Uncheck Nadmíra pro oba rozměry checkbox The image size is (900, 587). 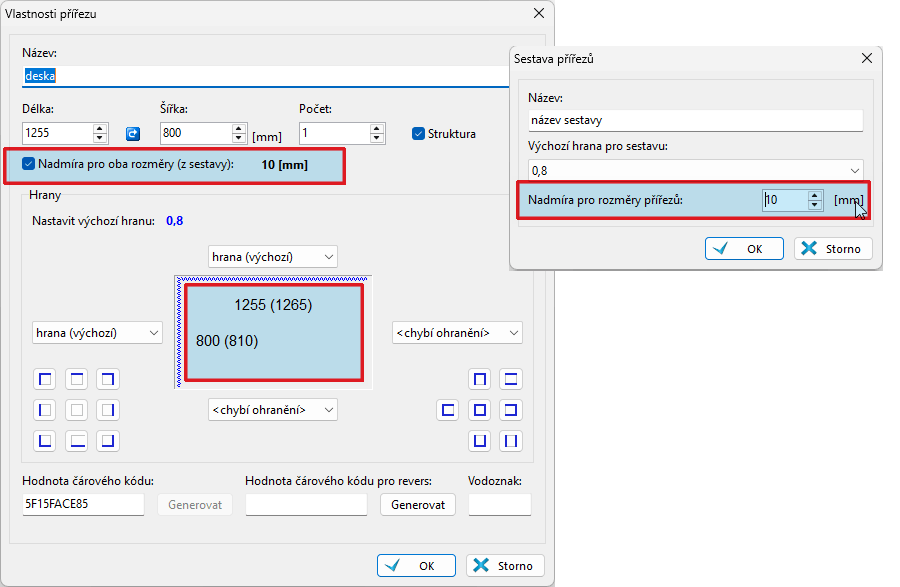(x=29, y=164)
